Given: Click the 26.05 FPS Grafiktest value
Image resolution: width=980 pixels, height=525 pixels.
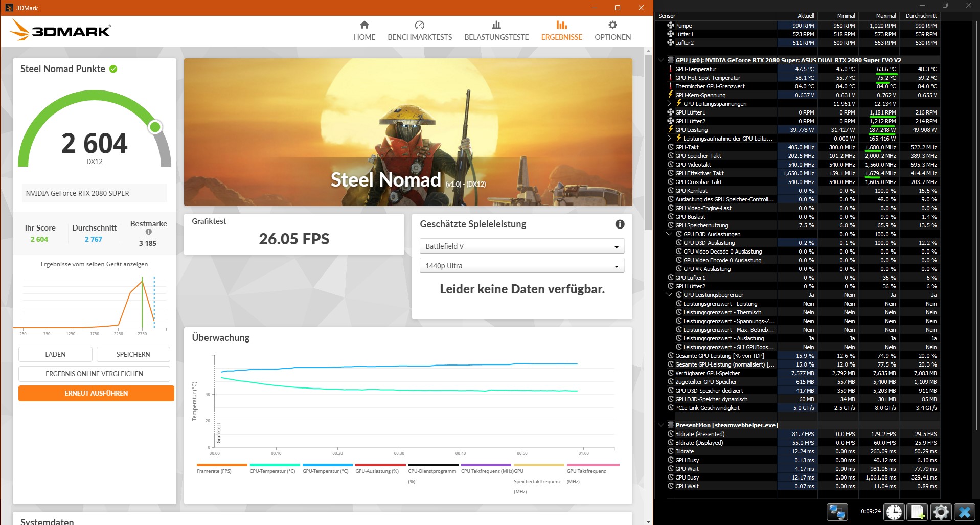Looking at the screenshot, I should pos(294,239).
